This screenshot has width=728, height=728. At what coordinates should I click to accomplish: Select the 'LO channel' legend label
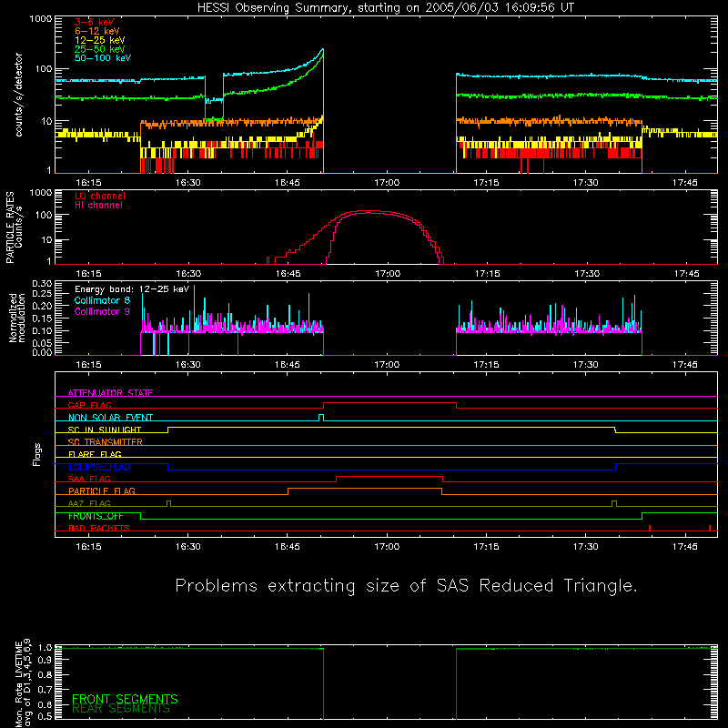(x=100, y=196)
